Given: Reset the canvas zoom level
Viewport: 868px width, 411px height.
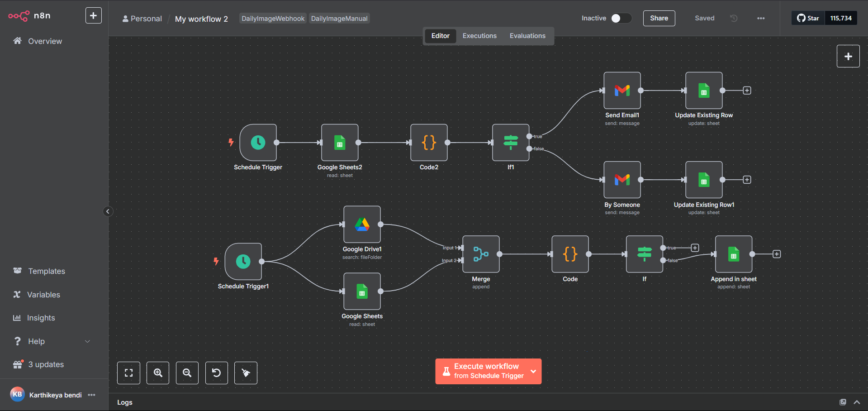Looking at the screenshot, I should tap(216, 373).
